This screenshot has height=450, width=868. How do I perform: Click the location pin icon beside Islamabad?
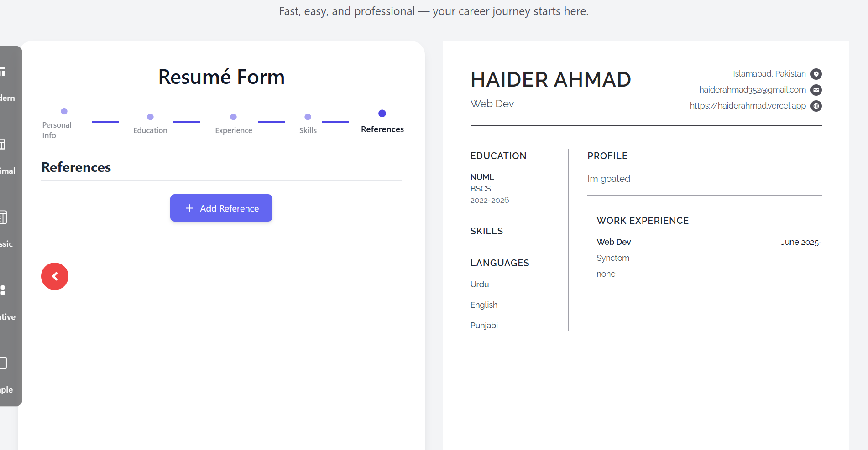pos(816,74)
